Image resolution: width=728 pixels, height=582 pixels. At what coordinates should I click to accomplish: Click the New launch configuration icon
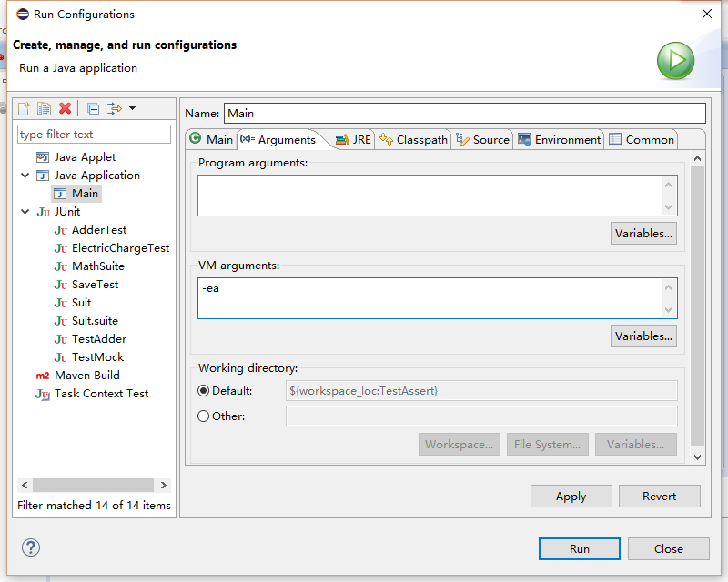24,108
